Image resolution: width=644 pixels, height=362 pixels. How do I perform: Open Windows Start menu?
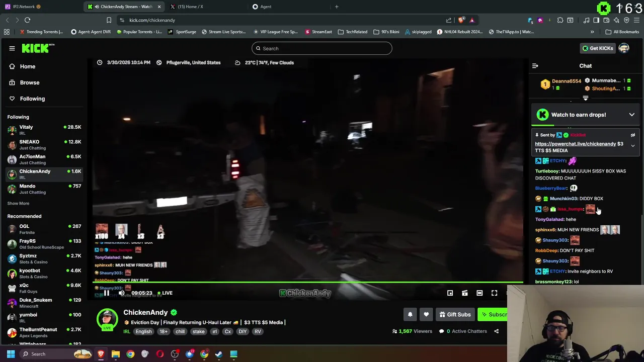click(11, 354)
